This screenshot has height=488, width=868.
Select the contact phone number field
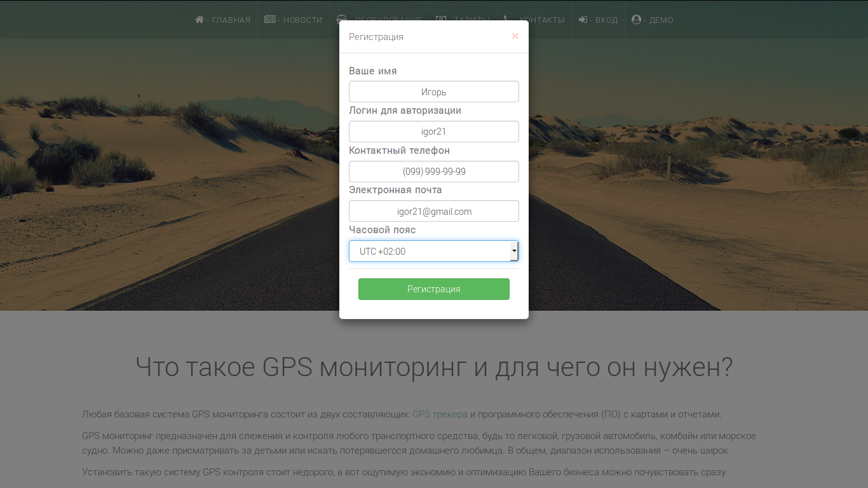(433, 172)
